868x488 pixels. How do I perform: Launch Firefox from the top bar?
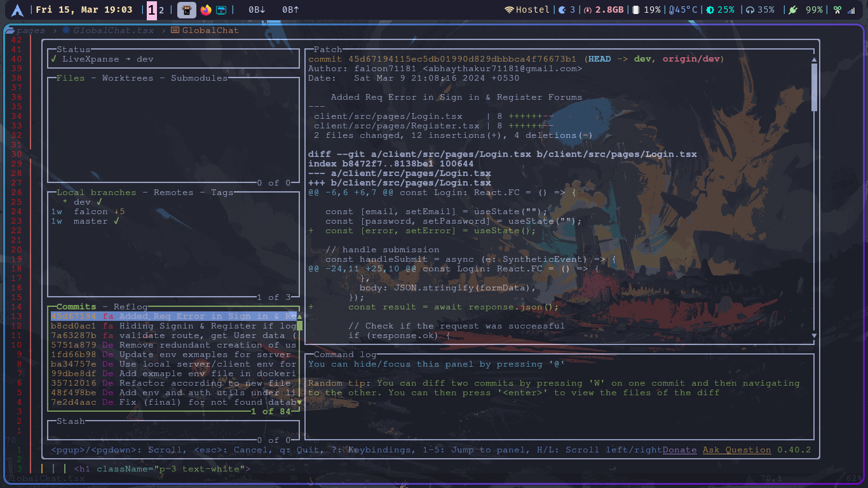205,10
